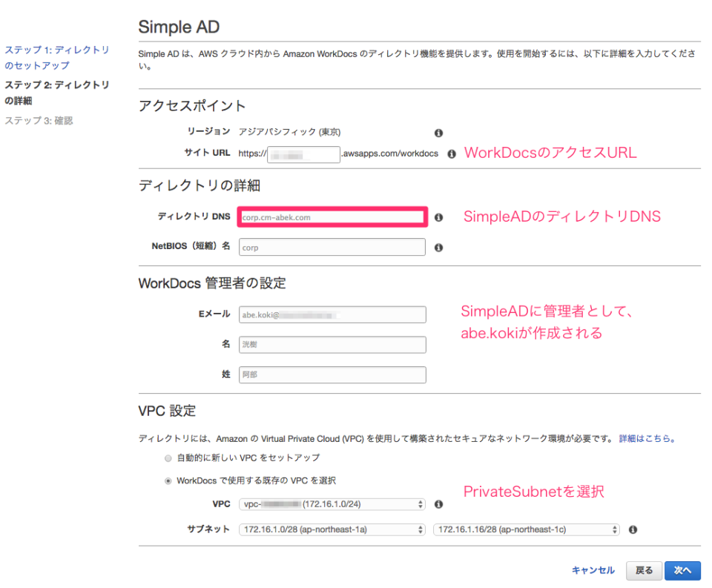This screenshot has width=712, height=588.
Task: Open subnet dropdown 172.16.1.16/28 ap-northeast-1c
Action: click(527, 529)
